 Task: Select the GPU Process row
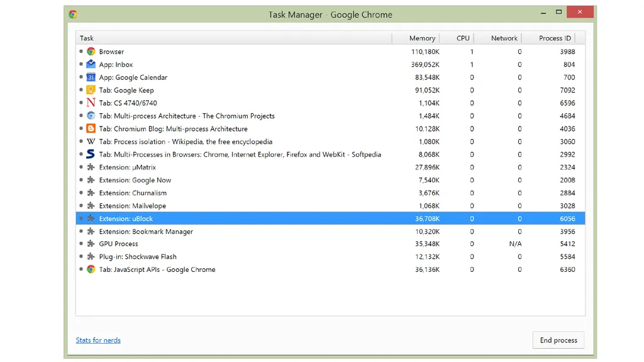click(330, 244)
